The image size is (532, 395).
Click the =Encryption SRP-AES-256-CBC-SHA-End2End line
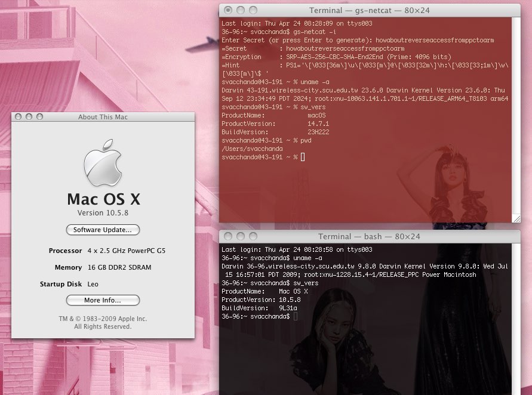[337, 57]
